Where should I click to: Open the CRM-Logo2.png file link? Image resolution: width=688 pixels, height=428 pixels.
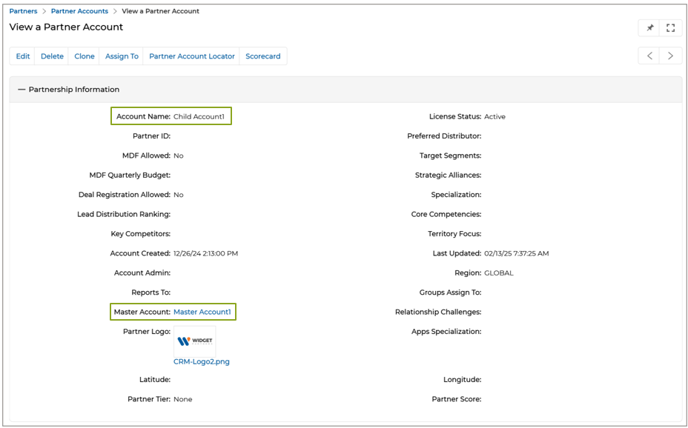(201, 362)
